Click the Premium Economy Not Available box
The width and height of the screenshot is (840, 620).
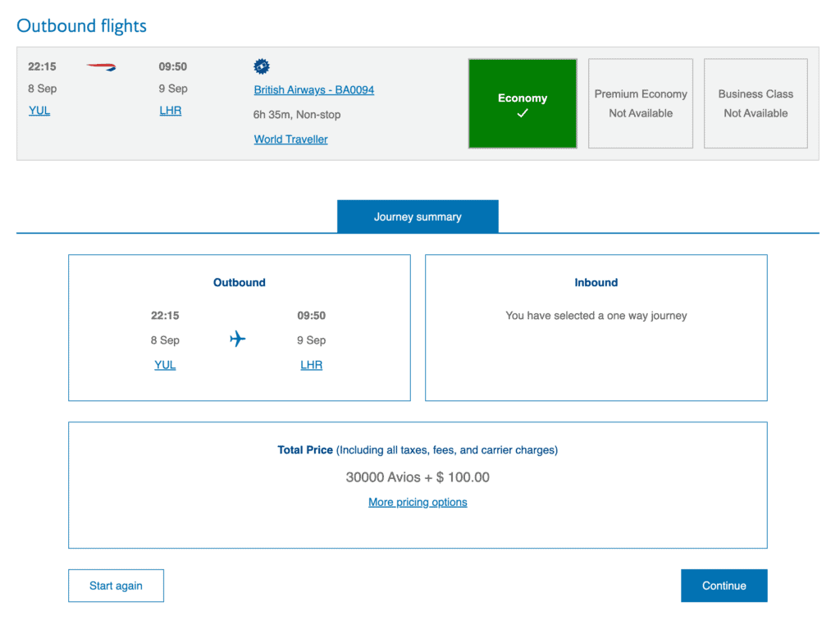pos(640,103)
